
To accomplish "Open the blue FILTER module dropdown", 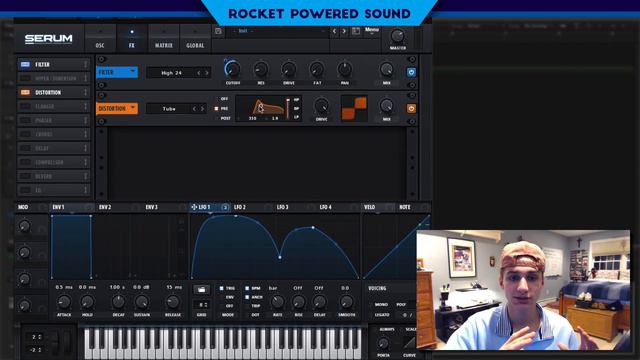I will [x=117, y=72].
